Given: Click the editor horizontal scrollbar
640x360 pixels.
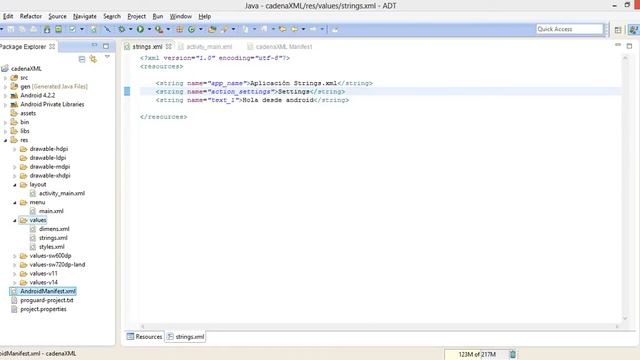Looking at the screenshot, I should click(380, 326).
